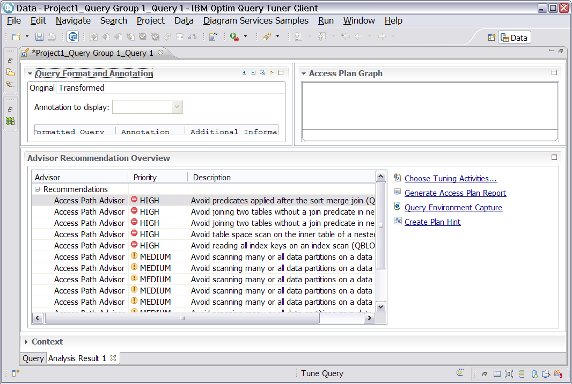Open the Window menu
The image size is (572, 384).
tap(359, 21)
